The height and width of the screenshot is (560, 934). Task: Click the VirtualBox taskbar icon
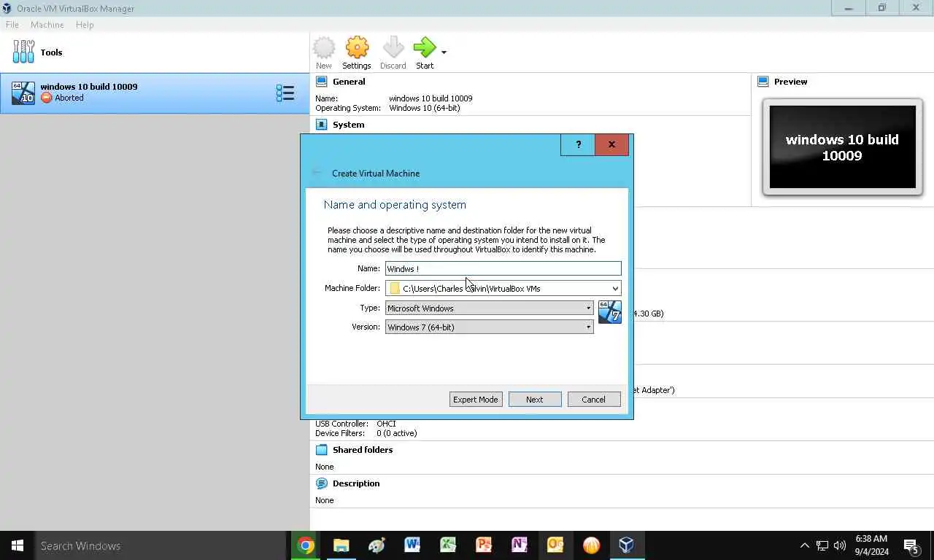click(626, 545)
